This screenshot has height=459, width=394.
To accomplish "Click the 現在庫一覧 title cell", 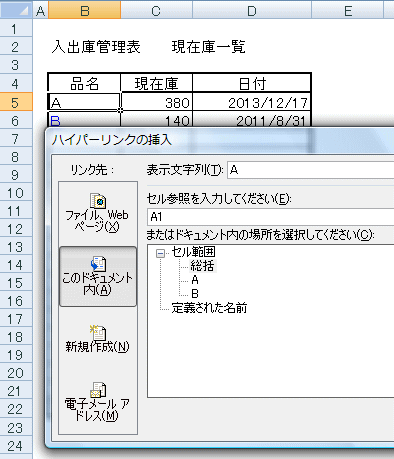I will [209, 47].
